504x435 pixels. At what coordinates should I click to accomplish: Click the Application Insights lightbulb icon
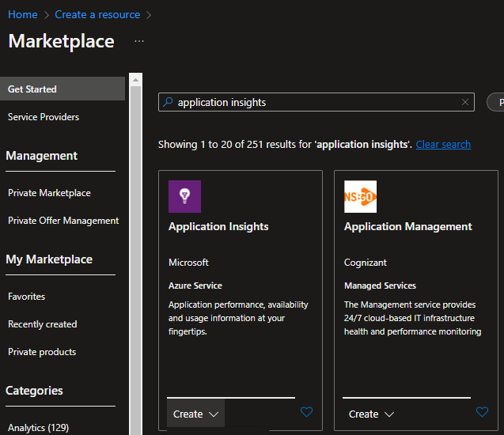(184, 196)
